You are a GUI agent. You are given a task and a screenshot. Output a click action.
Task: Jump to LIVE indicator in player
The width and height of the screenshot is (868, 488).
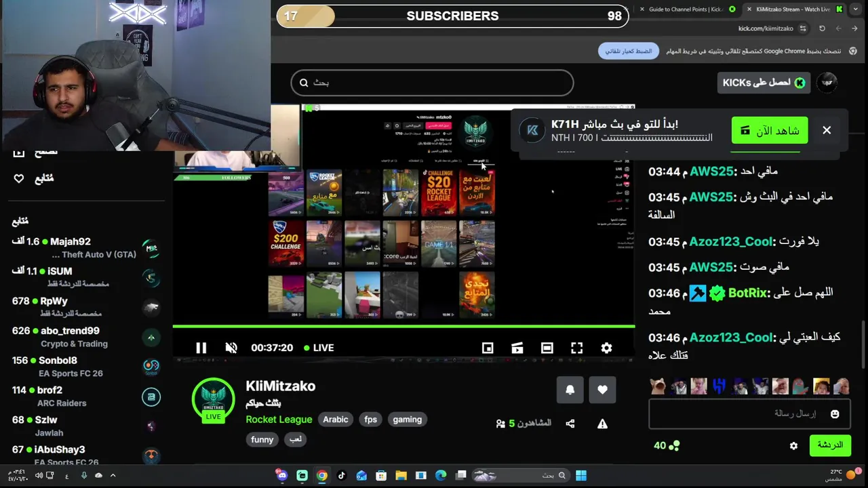point(319,348)
